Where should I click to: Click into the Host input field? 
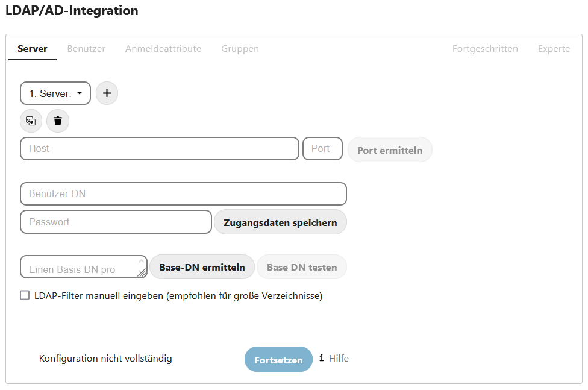pyautogui.click(x=159, y=148)
